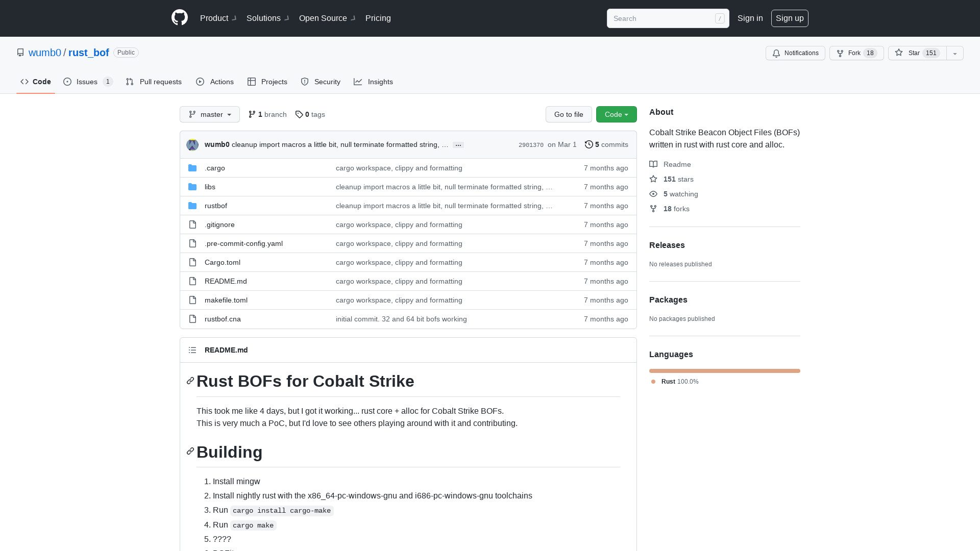The image size is (980, 551).
Task: Switch to the Security tab
Action: 321,82
